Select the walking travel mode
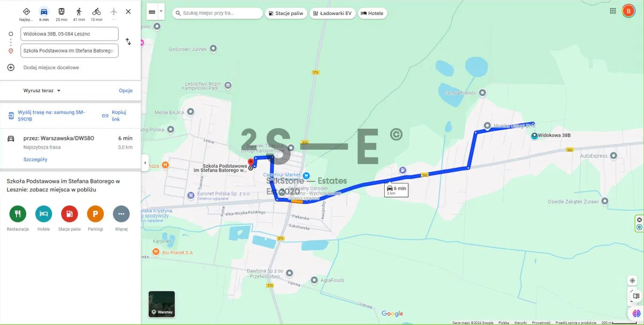644x325 pixels. click(x=79, y=13)
